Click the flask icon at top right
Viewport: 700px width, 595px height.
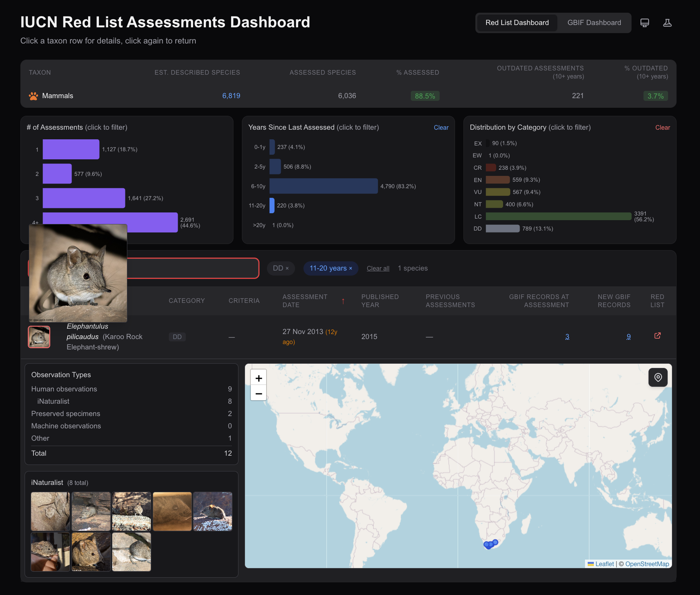click(667, 23)
